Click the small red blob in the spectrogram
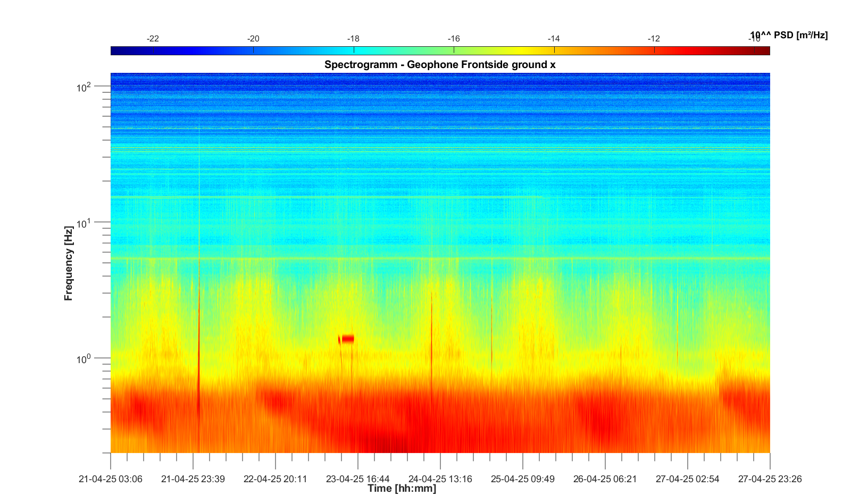Image resolution: width=851 pixels, height=504 pixels. point(347,339)
